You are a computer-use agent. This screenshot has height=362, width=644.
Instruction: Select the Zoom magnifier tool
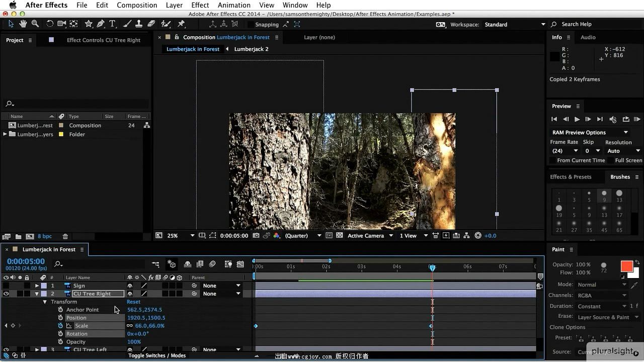pos(35,24)
